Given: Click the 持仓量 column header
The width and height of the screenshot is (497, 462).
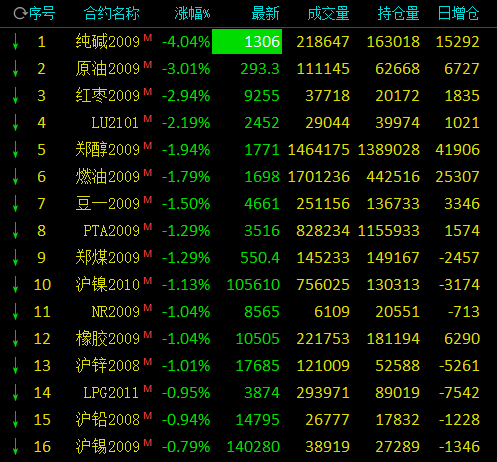Looking at the screenshot, I should click(398, 14).
